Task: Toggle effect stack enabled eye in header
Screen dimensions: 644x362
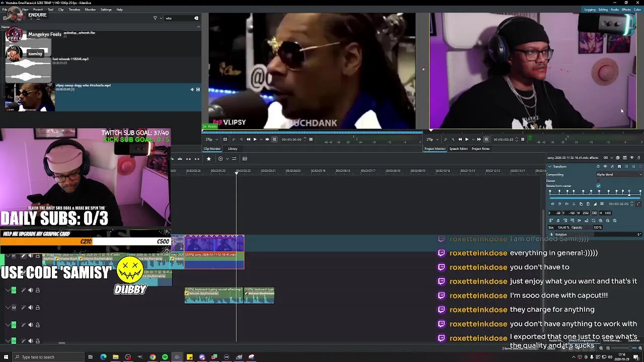Action: click(632, 158)
